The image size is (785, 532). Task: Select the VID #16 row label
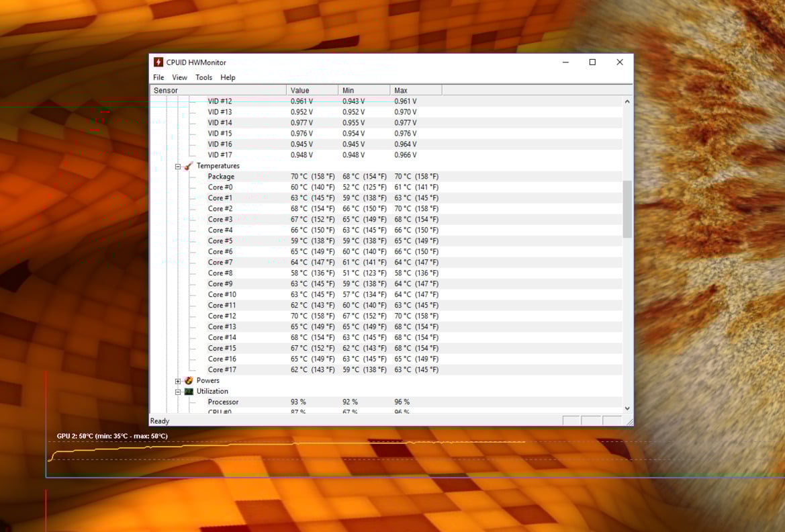click(220, 144)
